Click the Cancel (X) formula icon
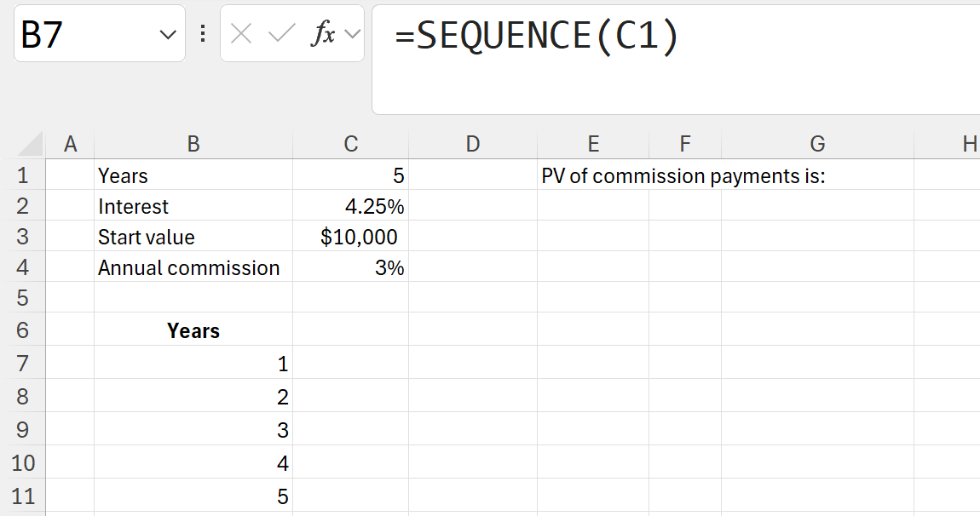 click(241, 34)
